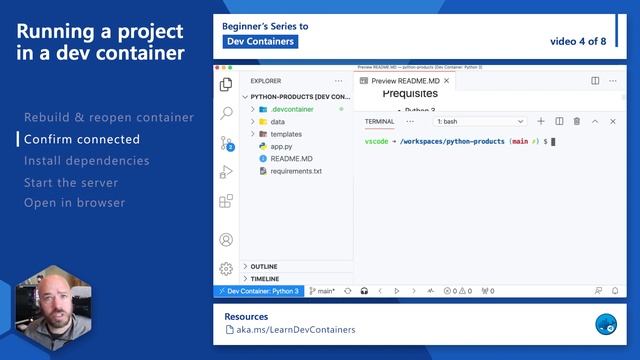Open README.MD in the explorer

click(x=291, y=159)
